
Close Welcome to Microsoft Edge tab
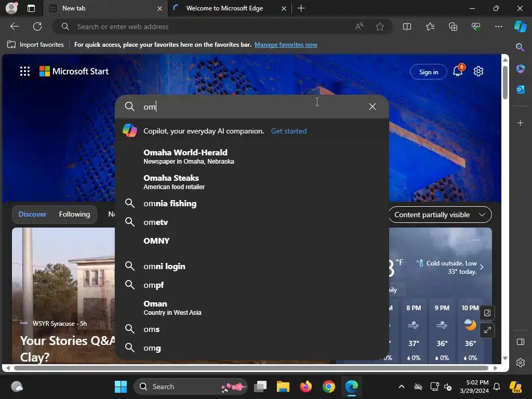coord(284,8)
